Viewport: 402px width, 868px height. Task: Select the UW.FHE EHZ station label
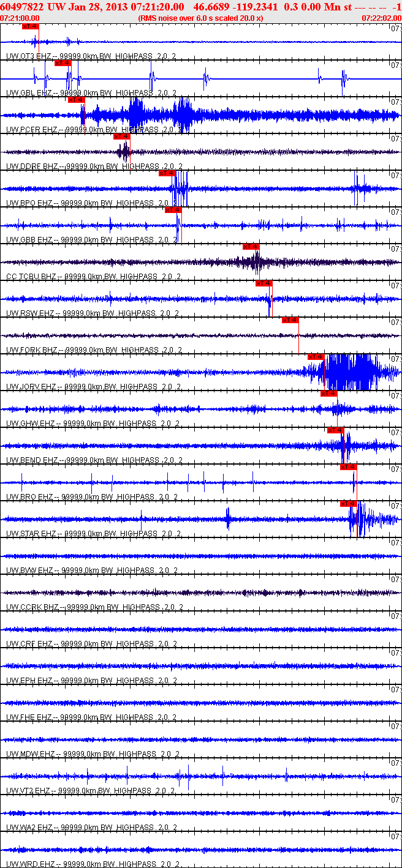coord(29,717)
